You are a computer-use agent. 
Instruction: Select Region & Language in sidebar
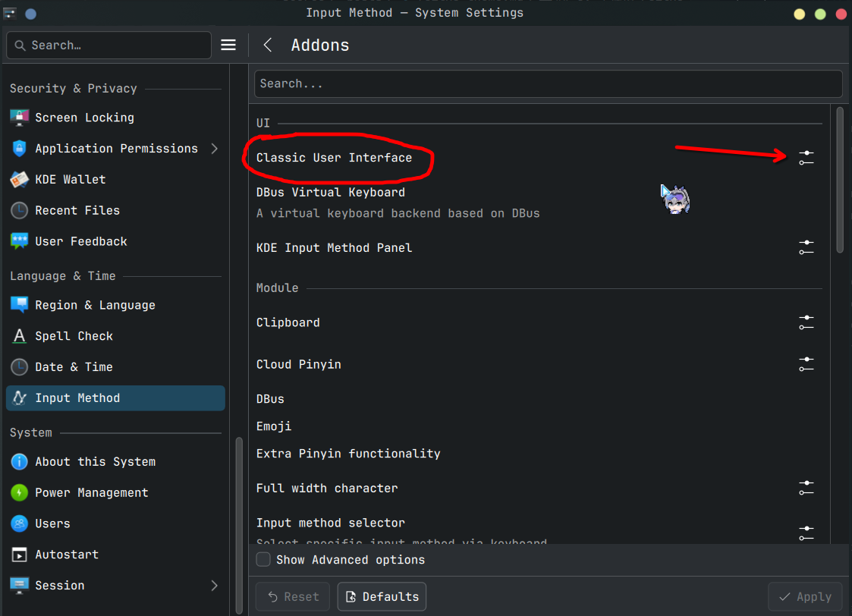click(x=95, y=305)
